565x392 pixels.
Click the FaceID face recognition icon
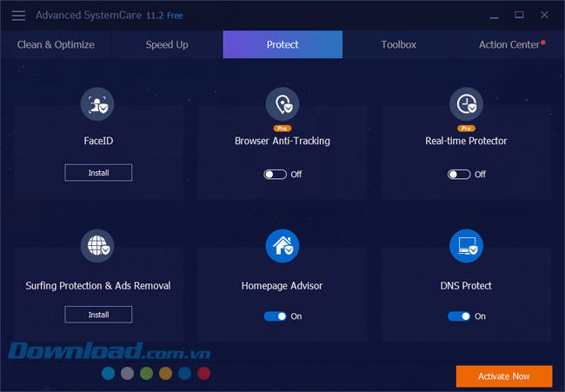click(x=97, y=104)
